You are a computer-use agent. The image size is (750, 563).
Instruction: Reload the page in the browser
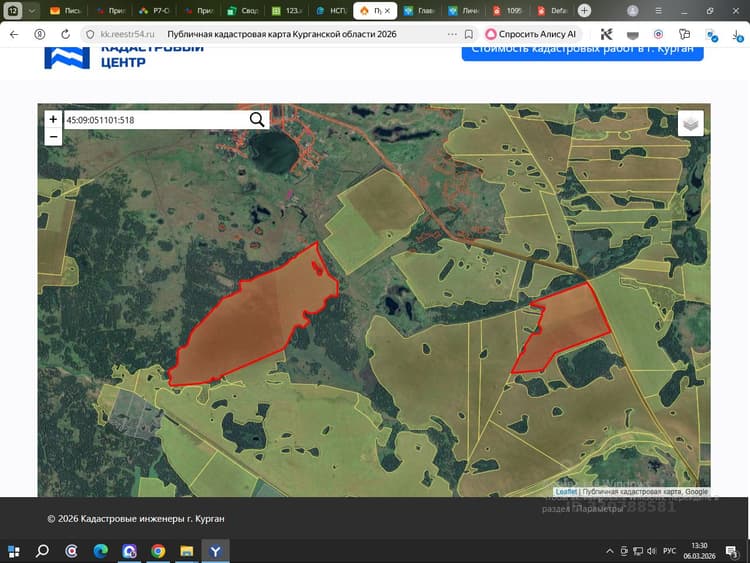[x=66, y=34]
